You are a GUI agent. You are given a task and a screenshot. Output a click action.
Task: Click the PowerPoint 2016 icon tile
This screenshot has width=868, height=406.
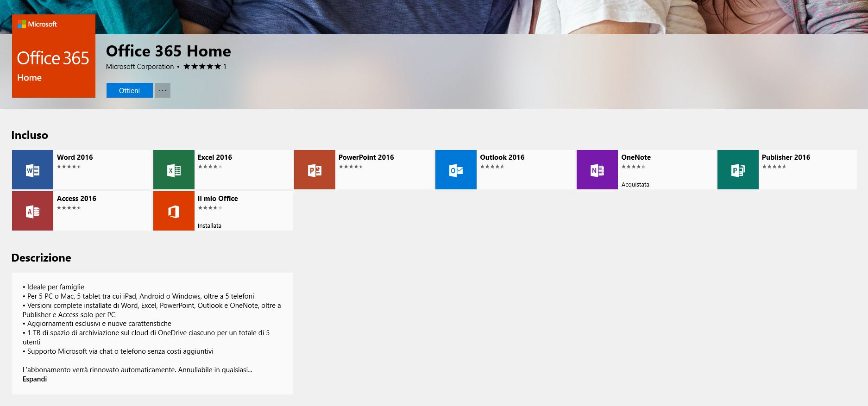314,169
